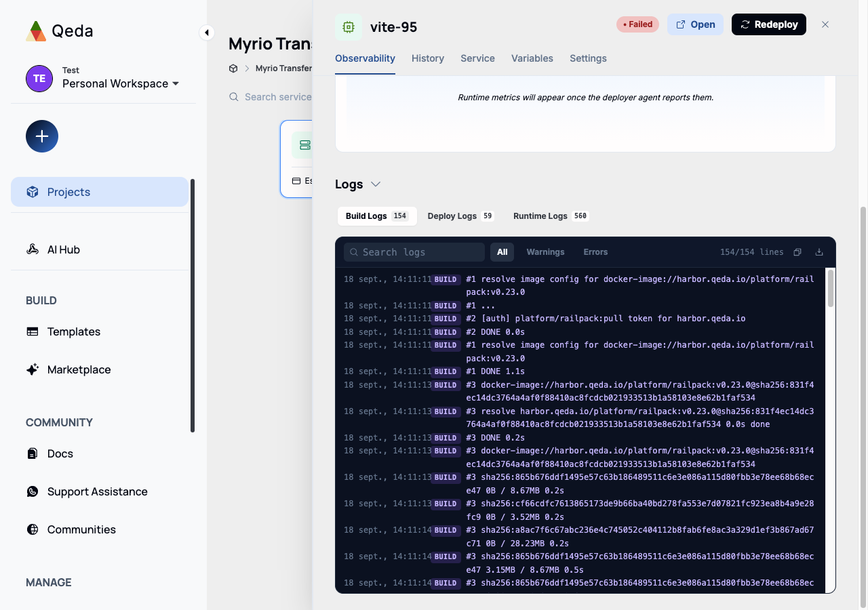The width and height of the screenshot is (868, 610).
Task: Click the Support Assistance chat icon
Action: pyautogui.click(x=33, y=491)
